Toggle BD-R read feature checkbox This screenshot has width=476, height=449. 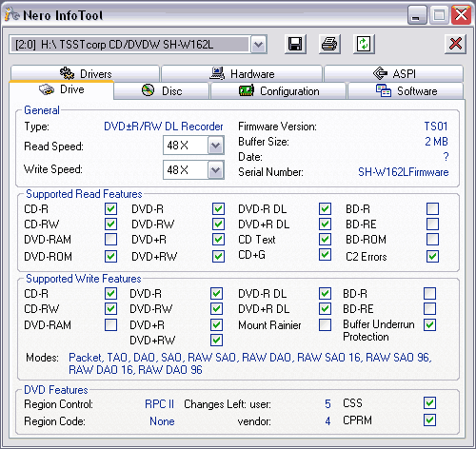[432, 209]
